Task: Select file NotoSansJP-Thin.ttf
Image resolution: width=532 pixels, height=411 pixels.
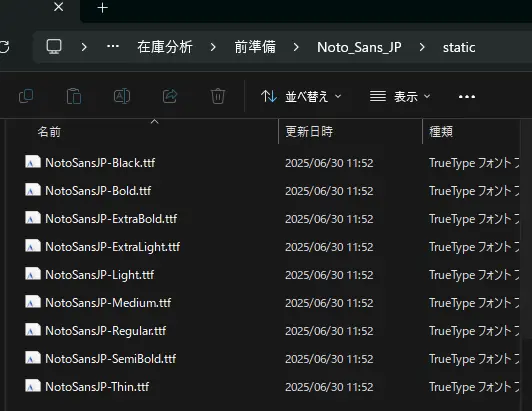Action: [x=97, y=387]
